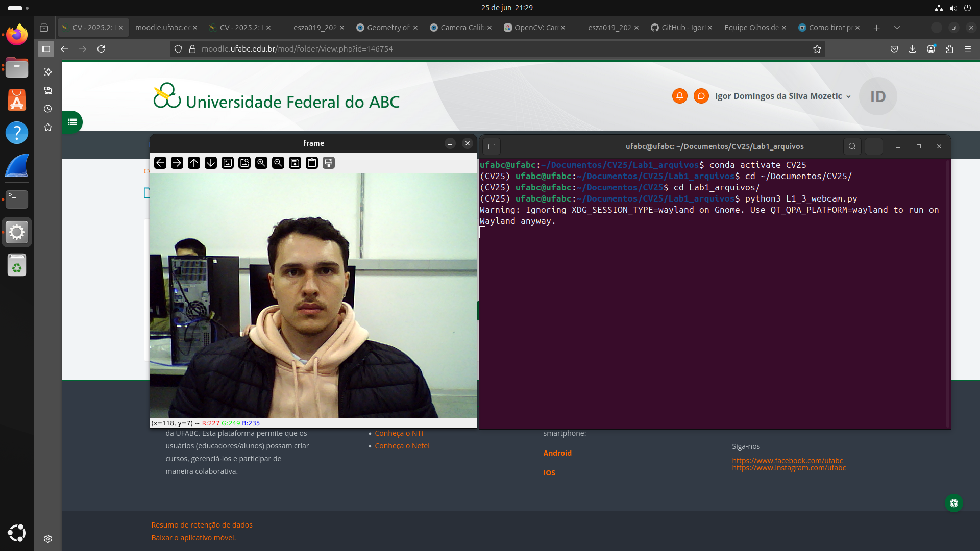The height and width of the screenshot is (551, 980).
Task: Click the pan right arrow in frame window
Action: [x=177, y=163]
